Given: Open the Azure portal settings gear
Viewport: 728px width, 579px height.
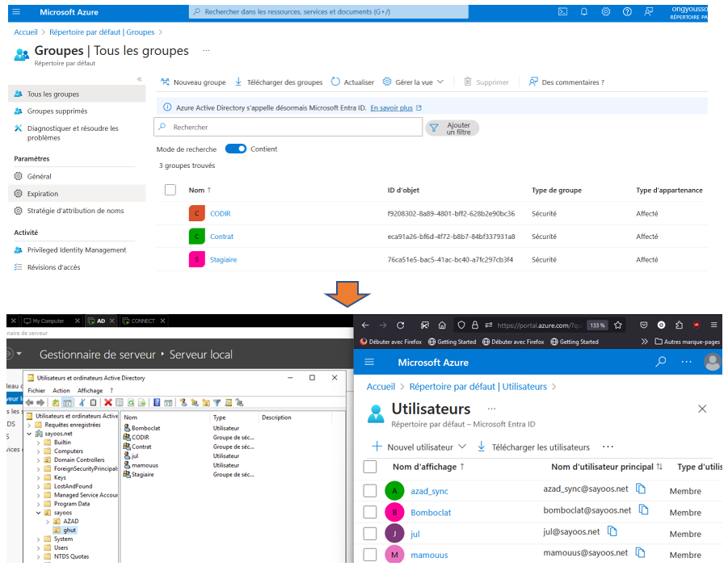Looking at the screenshot, I should click(606, 12).
